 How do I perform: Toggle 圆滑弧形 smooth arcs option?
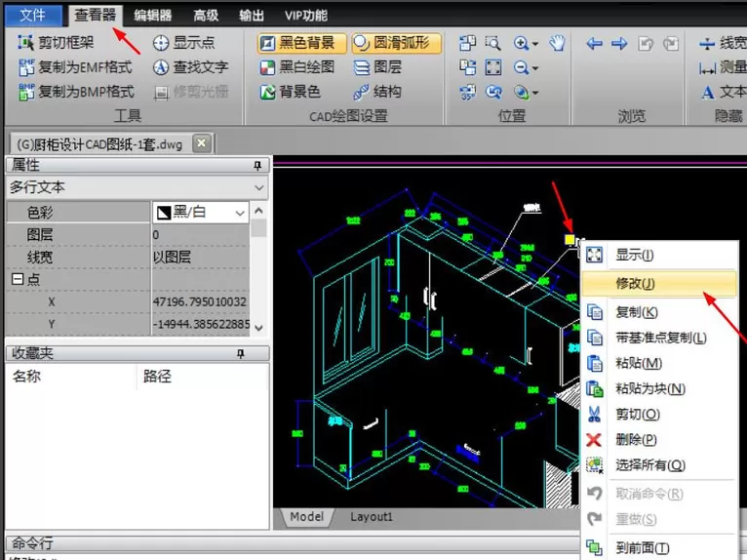[x=396, y=43]
